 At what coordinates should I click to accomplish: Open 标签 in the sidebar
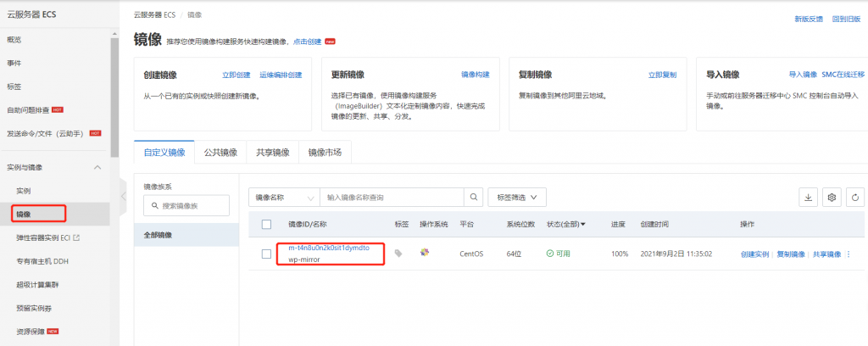click(14, 86)
